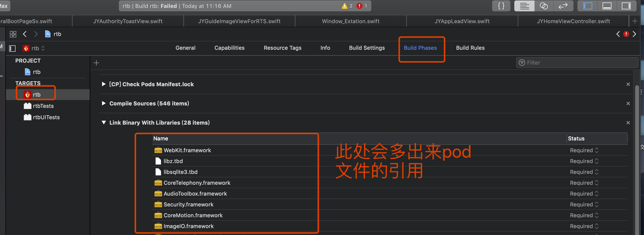Select libsqlite3.tbd row
Screen dimensions: 644x235
click(x=390, y=172)
